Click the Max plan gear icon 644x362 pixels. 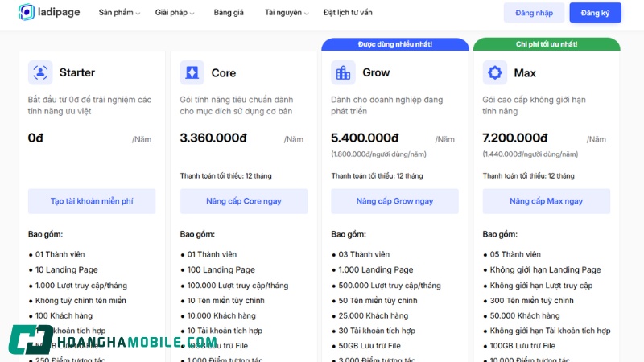point(494,72)
